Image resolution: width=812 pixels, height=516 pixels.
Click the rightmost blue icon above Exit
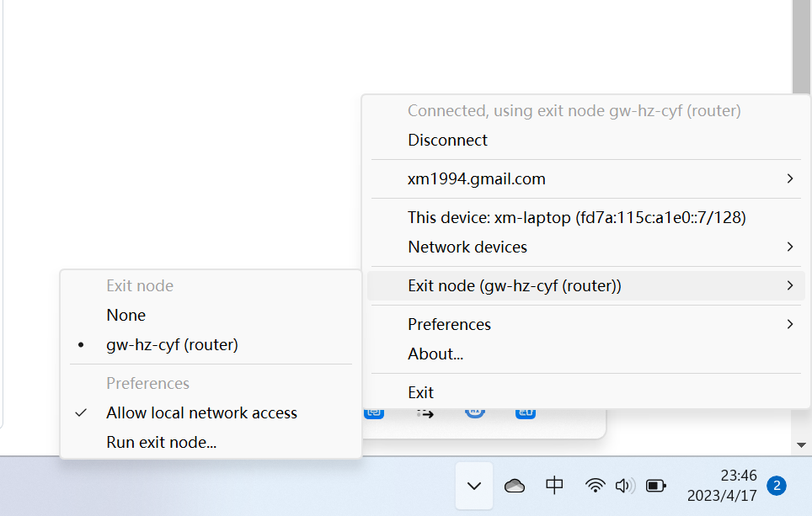click(525, 412)
